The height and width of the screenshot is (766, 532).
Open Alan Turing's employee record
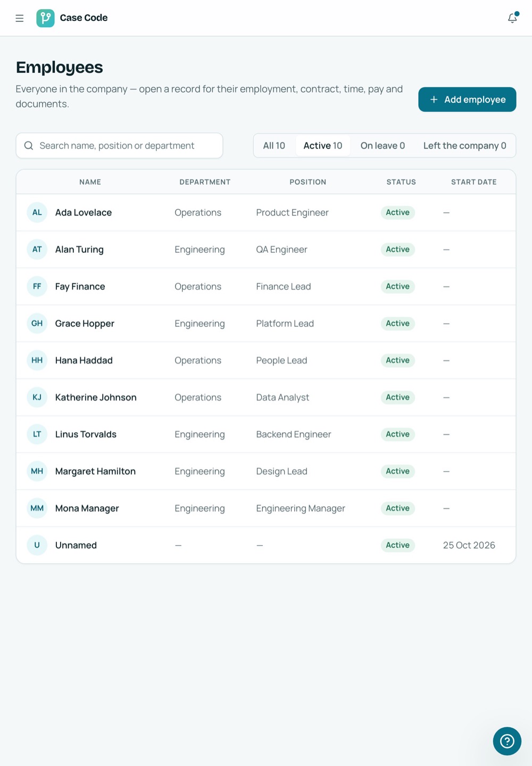(266, 249)
